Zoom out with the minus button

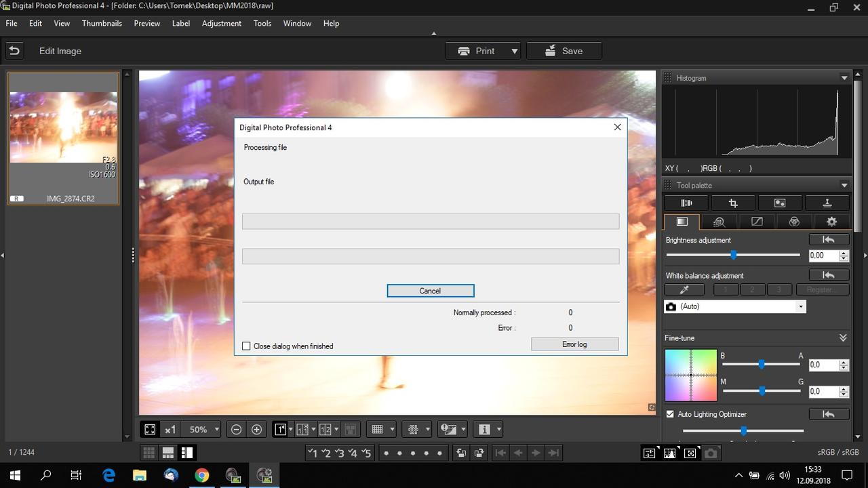(x=236, y=429)
